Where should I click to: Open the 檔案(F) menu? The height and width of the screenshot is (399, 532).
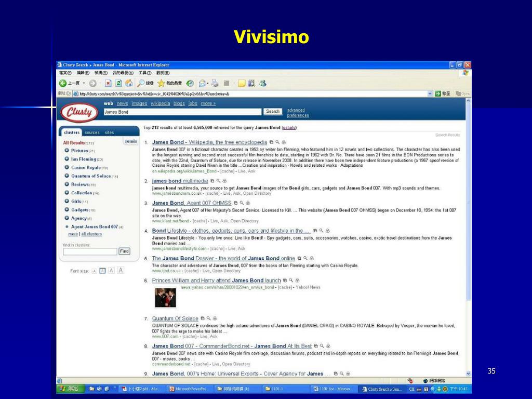tap(65, 73)
